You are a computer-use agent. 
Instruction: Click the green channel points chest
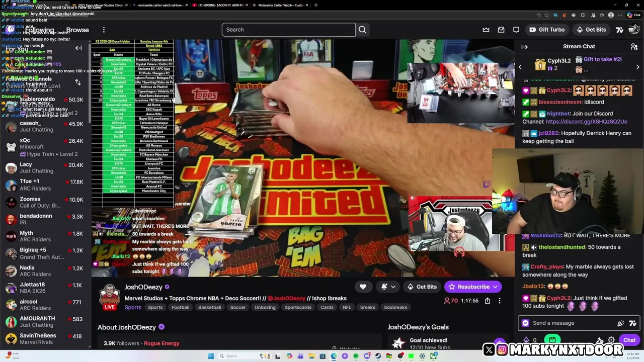click(x=552, y=340)
